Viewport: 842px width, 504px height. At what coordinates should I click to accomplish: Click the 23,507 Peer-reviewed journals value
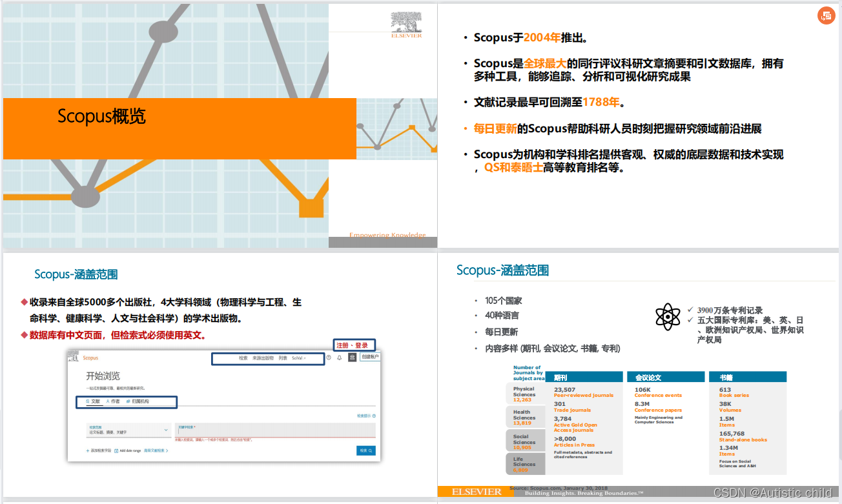click(583, 392)
